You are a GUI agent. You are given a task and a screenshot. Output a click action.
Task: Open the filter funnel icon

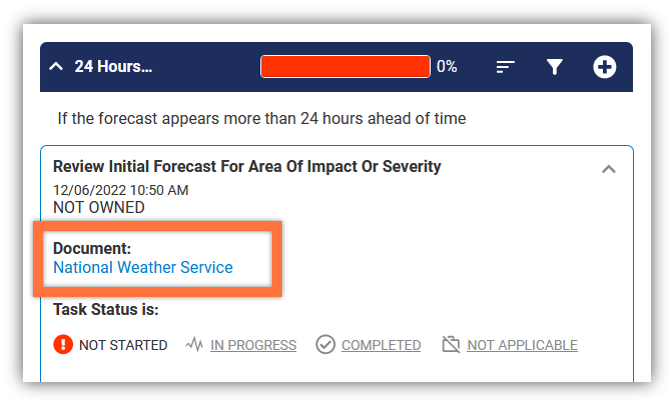(x=554, y=67)
